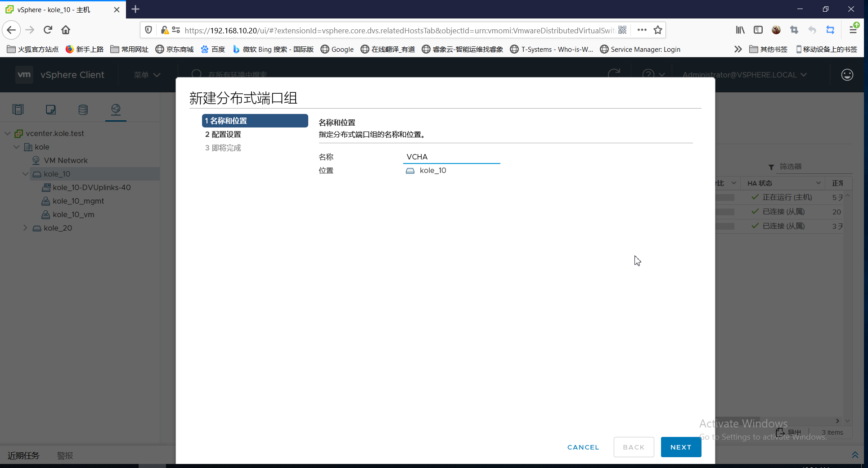
Task: Open the 菜单 menu in vSphere Client
Action: pos(146,75)
